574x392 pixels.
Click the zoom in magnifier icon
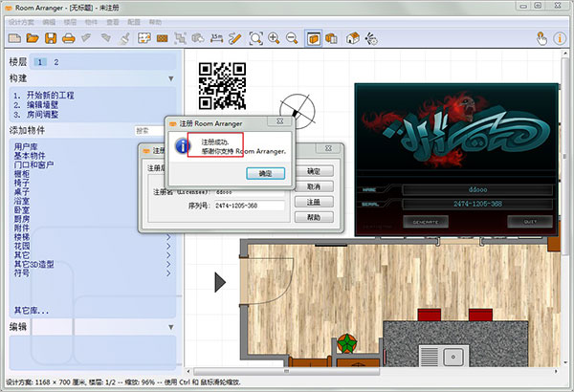coord(275,38)
